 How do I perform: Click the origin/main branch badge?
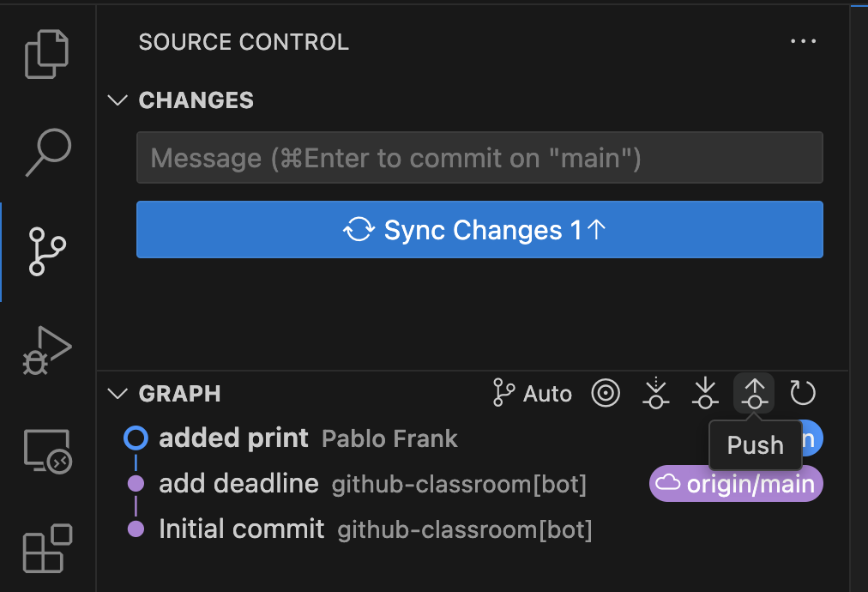[736, 484]
